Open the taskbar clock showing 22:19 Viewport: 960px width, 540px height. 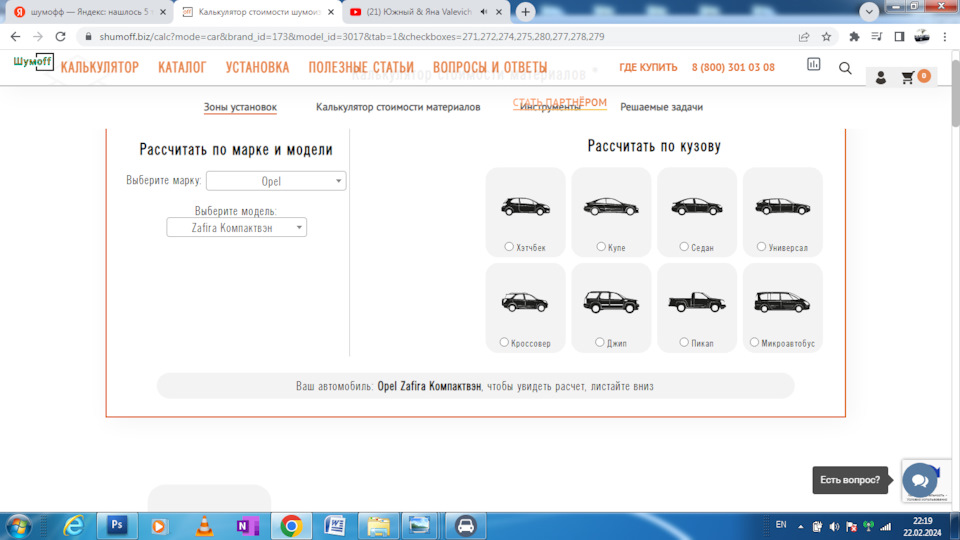pos(922,527)
